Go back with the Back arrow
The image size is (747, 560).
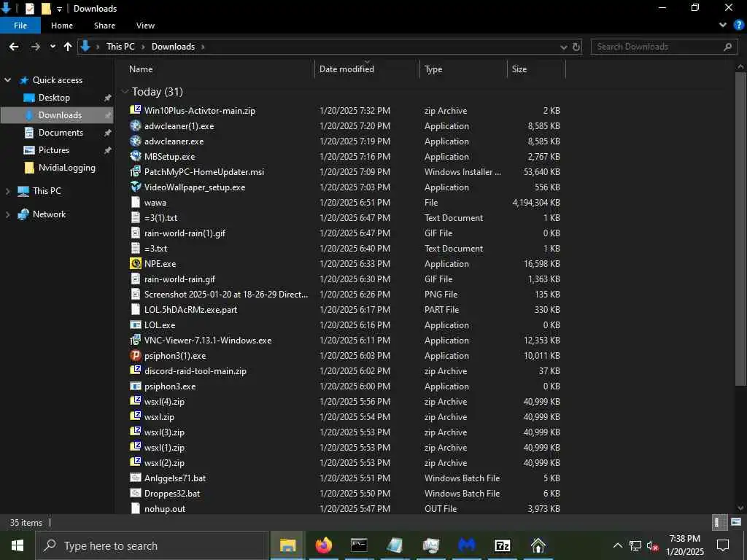14,47
